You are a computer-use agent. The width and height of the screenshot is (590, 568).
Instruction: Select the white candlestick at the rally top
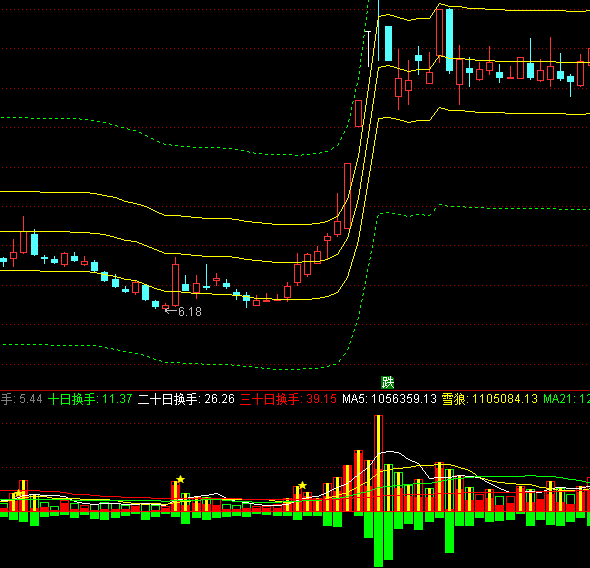368,49
